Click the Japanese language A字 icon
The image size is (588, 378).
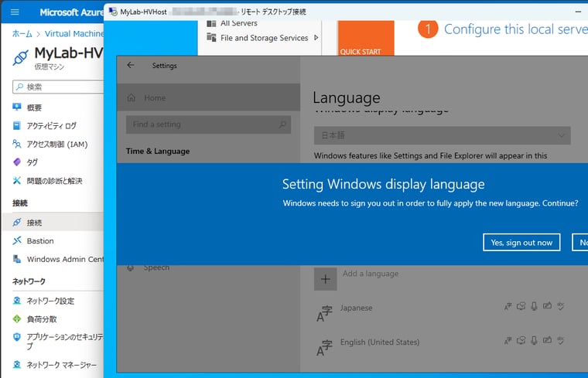pos(324,314)
